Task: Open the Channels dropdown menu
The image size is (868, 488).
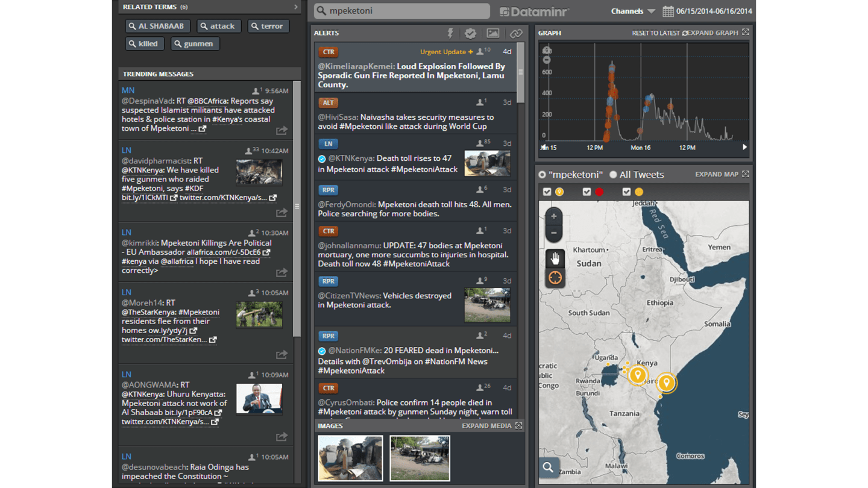Action: pos(632,11)
